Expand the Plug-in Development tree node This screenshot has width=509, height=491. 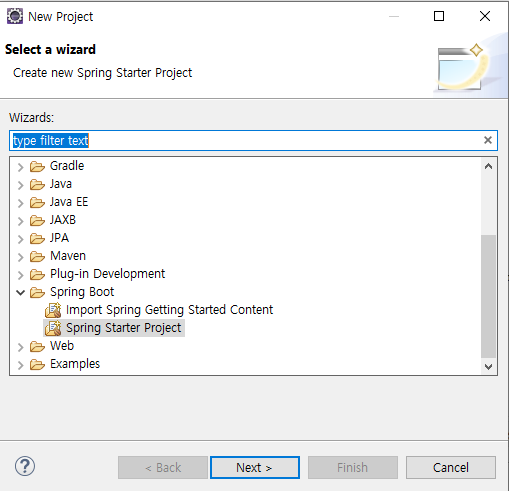(21, 275)
